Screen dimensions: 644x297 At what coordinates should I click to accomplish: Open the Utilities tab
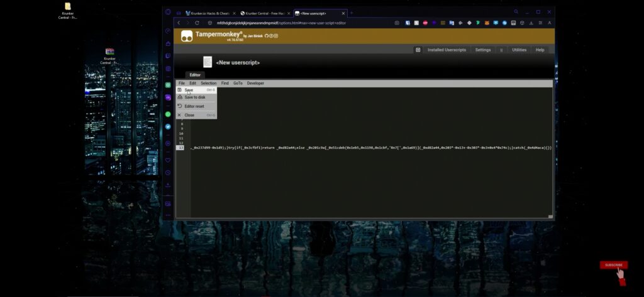click(519, 50)
